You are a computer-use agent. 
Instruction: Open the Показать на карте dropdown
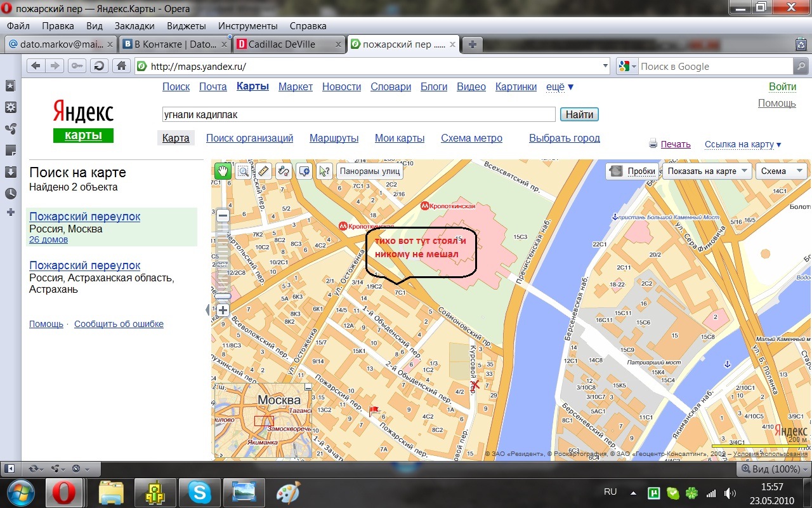point(707,171)
